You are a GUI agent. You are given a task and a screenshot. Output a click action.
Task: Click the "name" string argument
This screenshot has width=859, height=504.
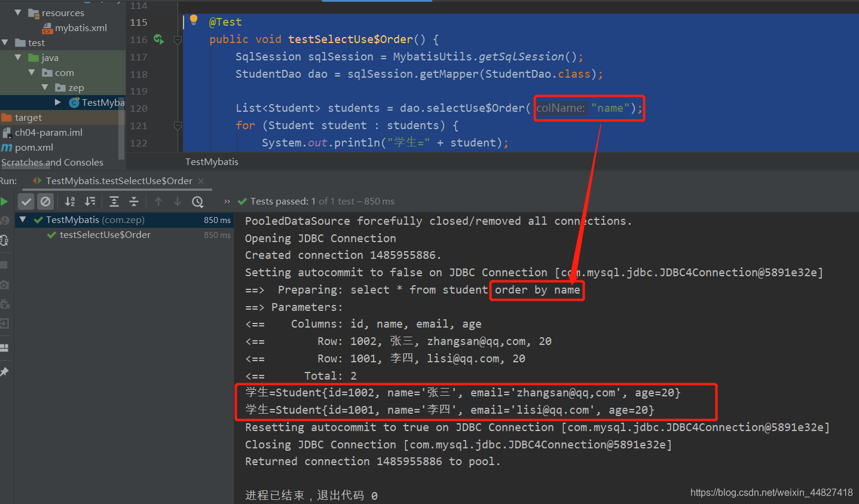(610, 108)
